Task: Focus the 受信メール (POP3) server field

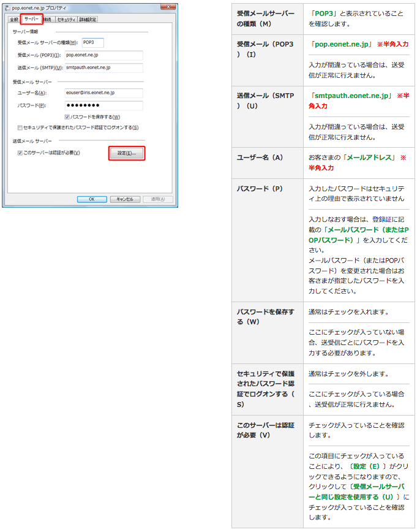Action: click(x=103, y=55)
